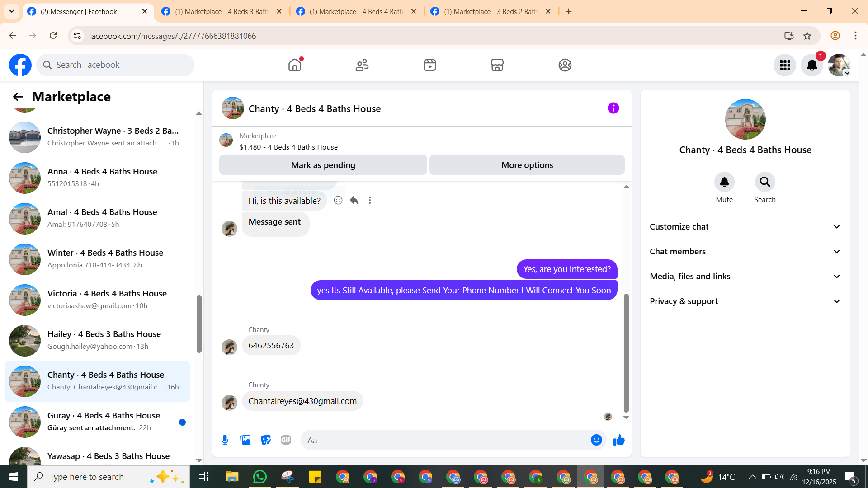Screen dimensions: 868x488
Task: Open a new browser tab
Action: coord(569,12)
